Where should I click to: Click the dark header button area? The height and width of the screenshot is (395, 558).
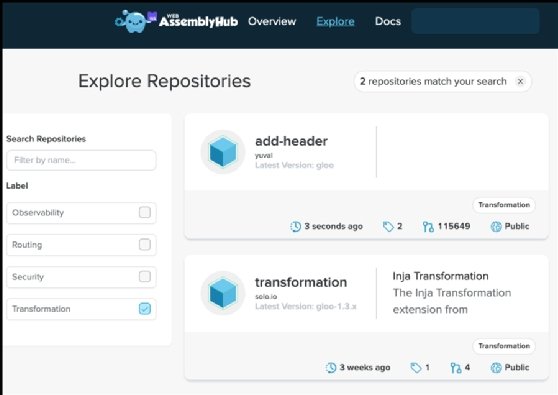[x=475, y=21]
